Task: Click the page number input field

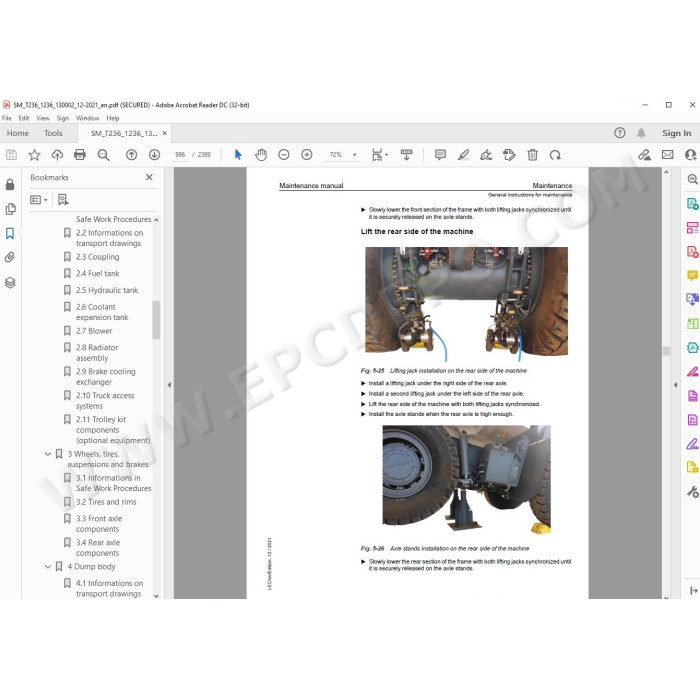Action: [x=180, y=155]
